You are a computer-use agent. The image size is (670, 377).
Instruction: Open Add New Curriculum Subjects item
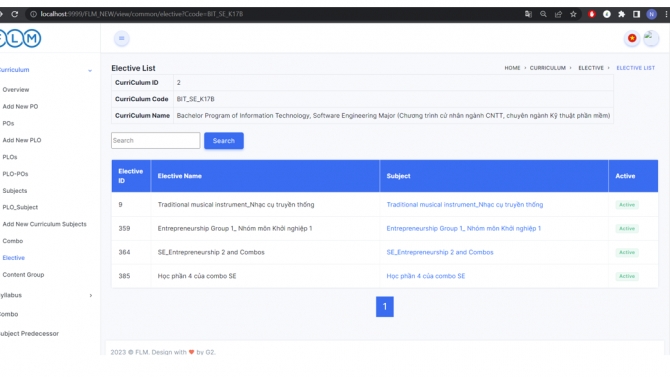(44, 224)
